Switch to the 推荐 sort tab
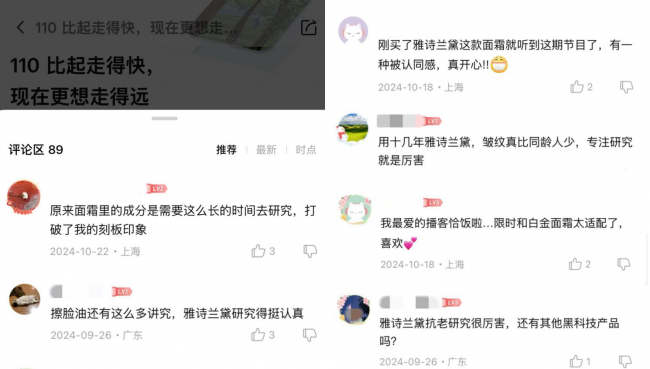 [226, 150]
